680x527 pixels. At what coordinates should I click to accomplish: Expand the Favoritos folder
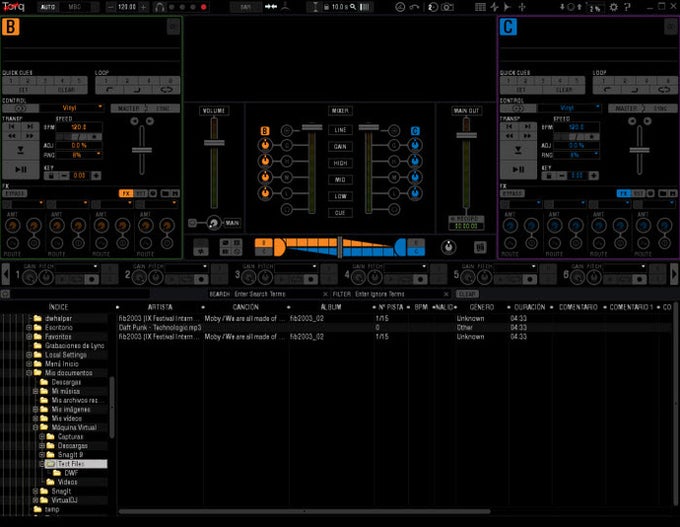tap(29, 337)
